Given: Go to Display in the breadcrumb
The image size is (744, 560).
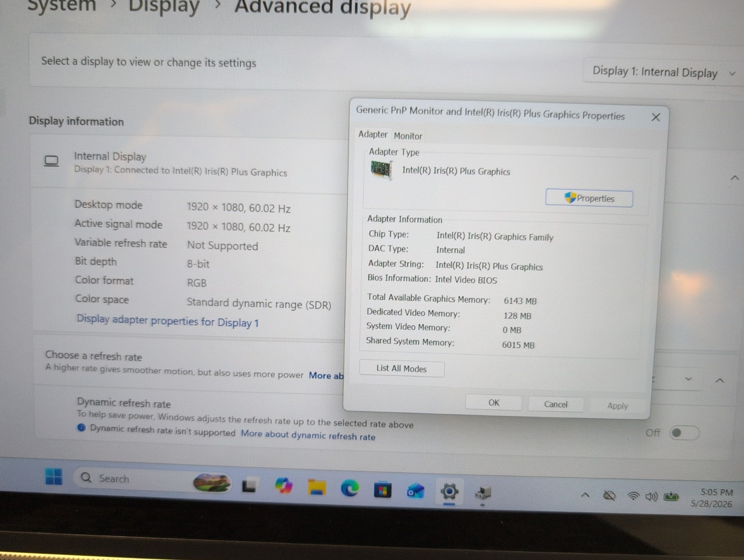Looking at the screenshot, I should coord(164,6).
